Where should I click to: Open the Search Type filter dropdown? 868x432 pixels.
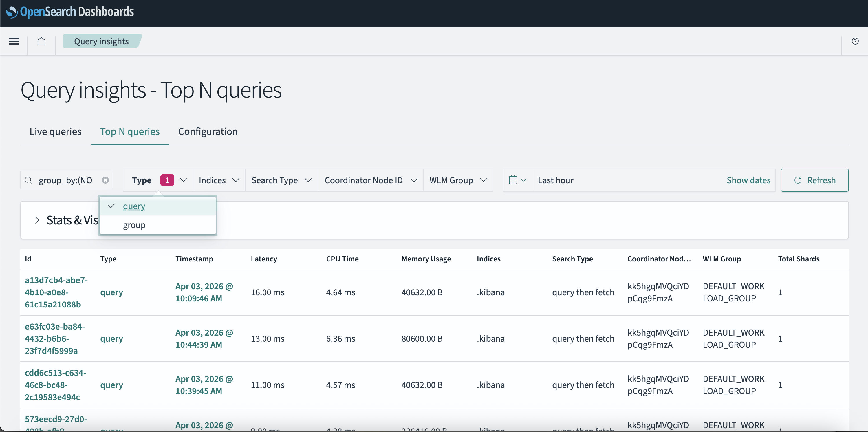[x=282, y=180]
